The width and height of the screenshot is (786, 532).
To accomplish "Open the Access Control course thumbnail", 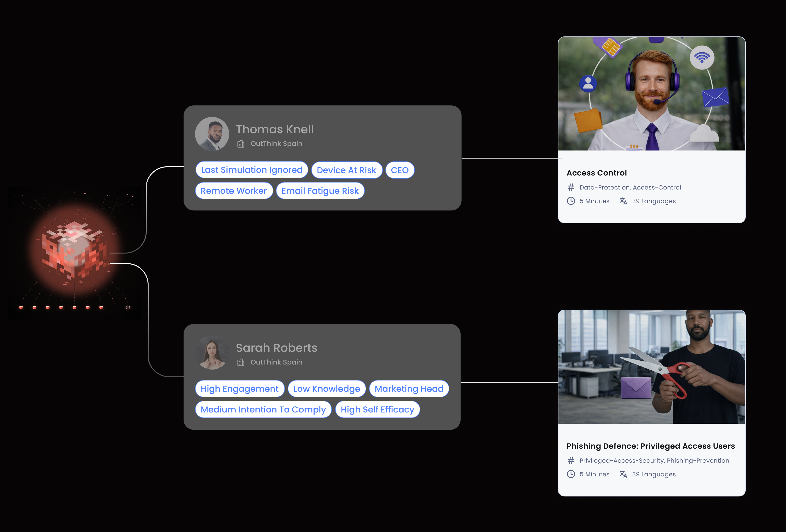I will tap(652, 94).
